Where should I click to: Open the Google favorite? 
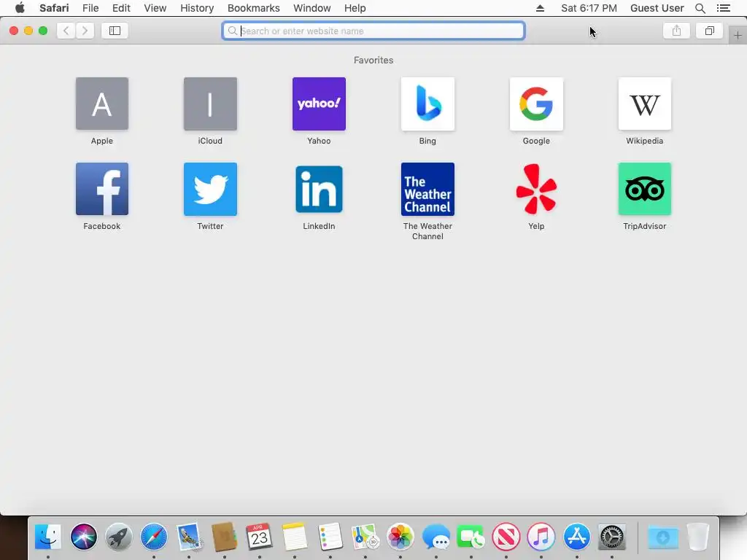tap(536, 104)
